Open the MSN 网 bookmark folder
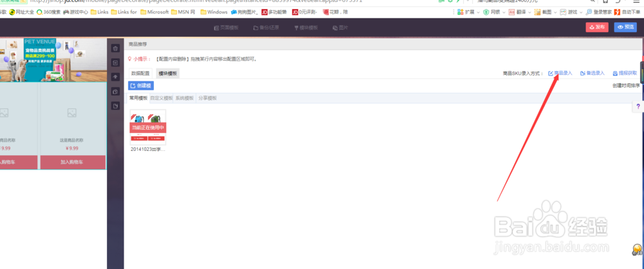Screen dimensions: 644x269 pos(183,12)
